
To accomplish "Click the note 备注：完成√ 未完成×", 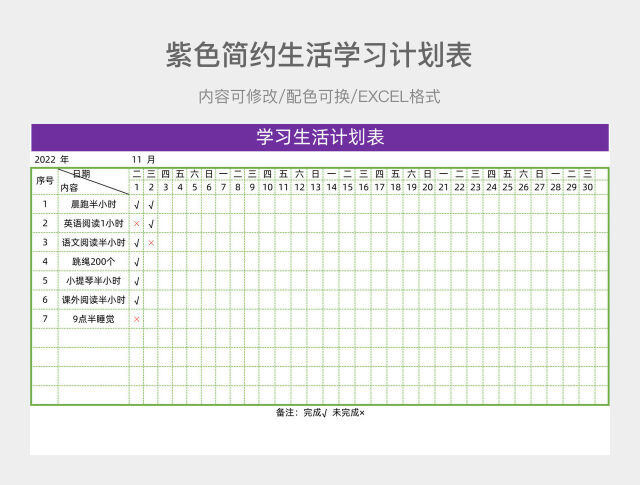I will pos(320,413).
